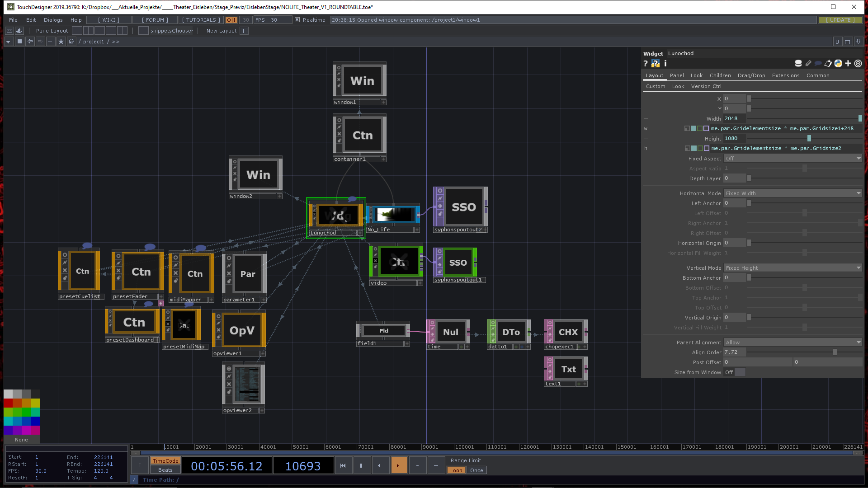Open the palette browser icon in toolbar

(x=19, y=31)
